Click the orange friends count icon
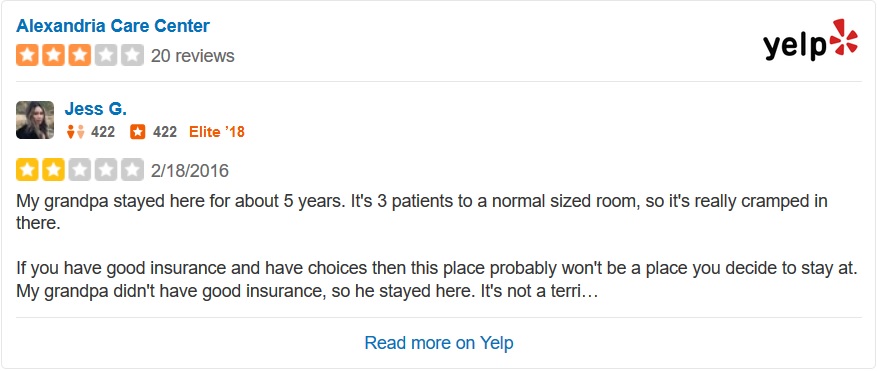 [75, 132]
